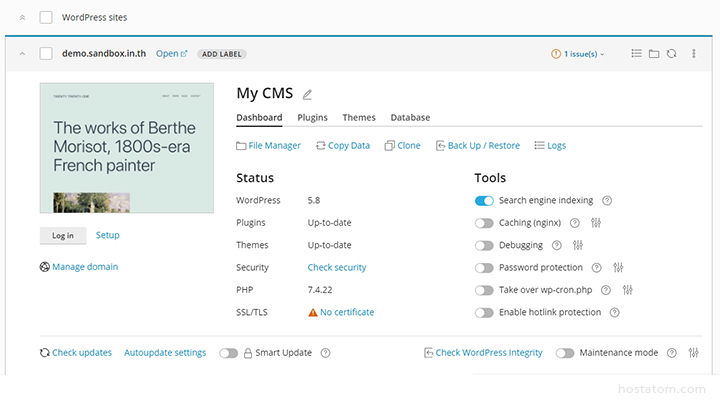The image size is (720, 403).
Task: Select the demo.sandbox.in.th site checkbox
Action: (46, 53)
